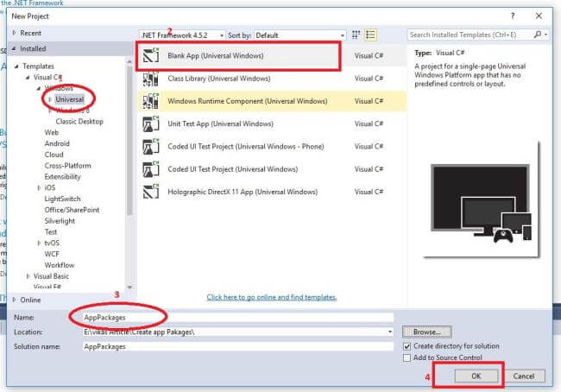Screen dimensions: 561x392
Task: Open the dialog help question mark
Action: coord(513,16)
